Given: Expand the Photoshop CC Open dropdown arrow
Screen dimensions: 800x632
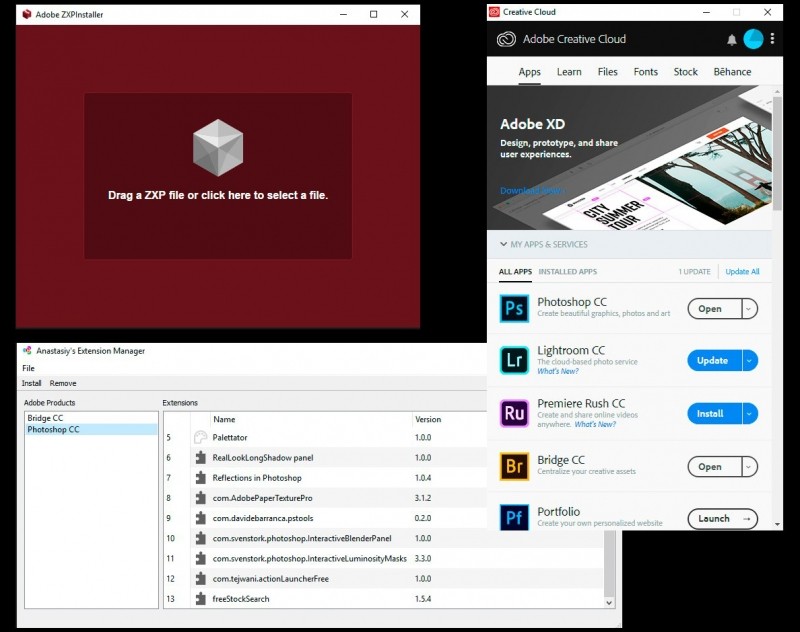Looking at the screenshot, I should pos(749,309).
